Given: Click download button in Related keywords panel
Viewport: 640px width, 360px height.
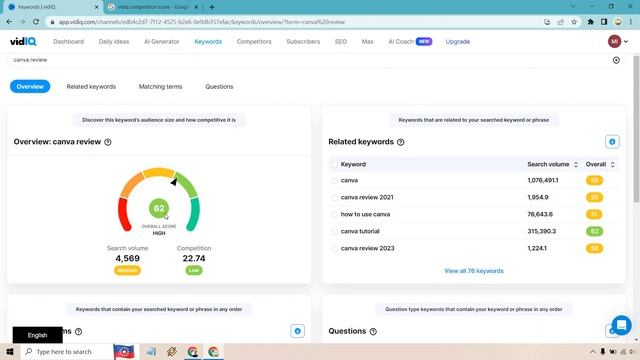Looking at the screenshot, I should 612,142.
